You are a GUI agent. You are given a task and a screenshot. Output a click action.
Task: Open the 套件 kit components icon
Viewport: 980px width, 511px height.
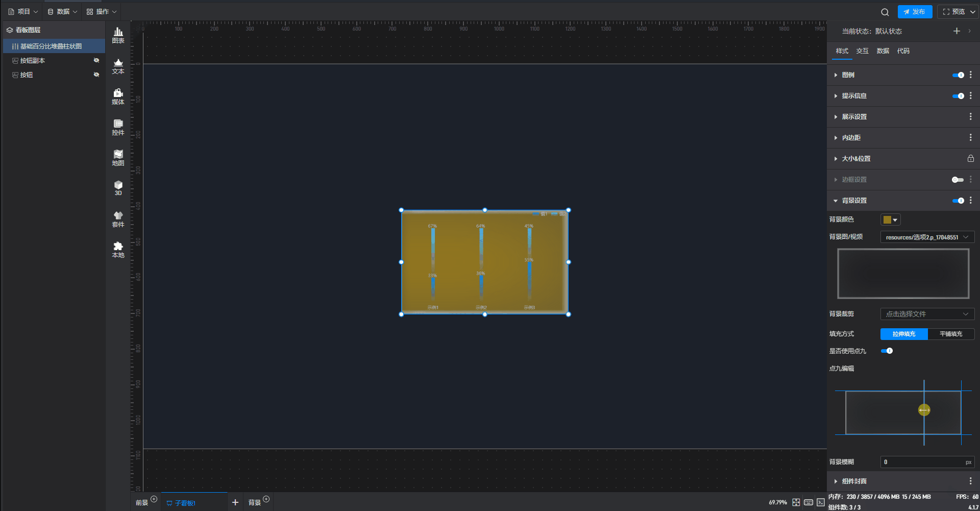tap(118, 219)
